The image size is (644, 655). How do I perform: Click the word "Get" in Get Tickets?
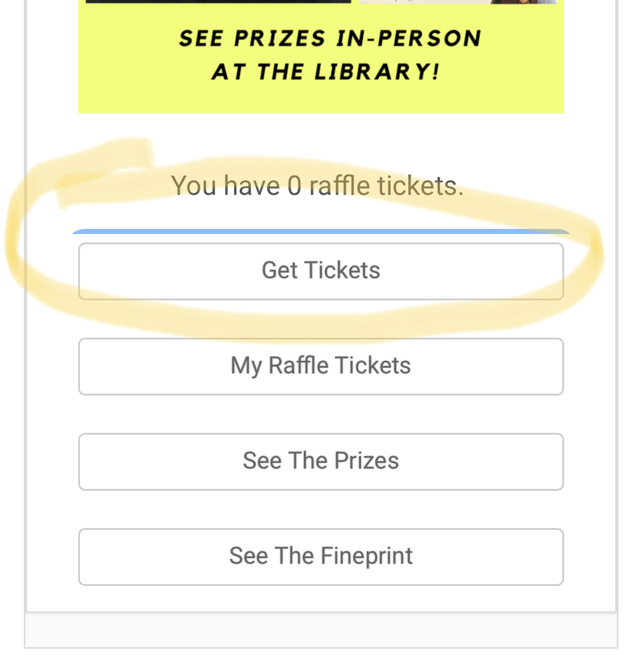[279, 271]
